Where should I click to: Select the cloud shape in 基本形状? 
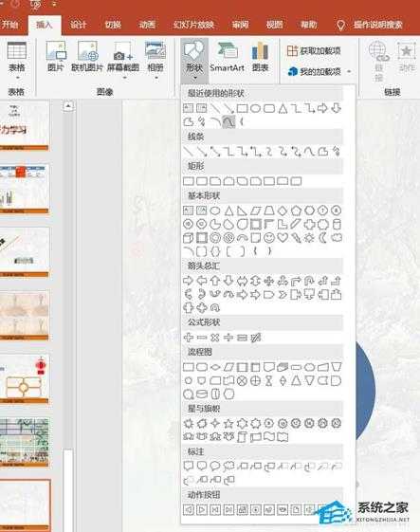pyautogui.click(x=337, y=237)
